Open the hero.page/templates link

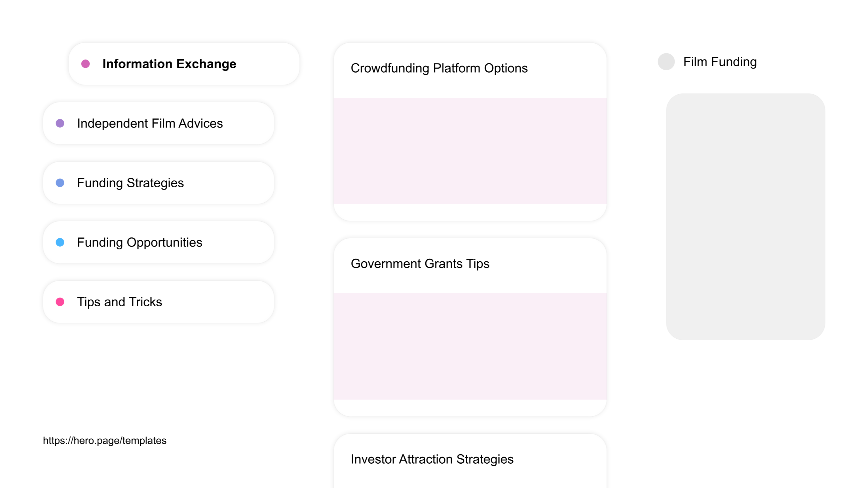pyautogui.click(x=104, y=440)
